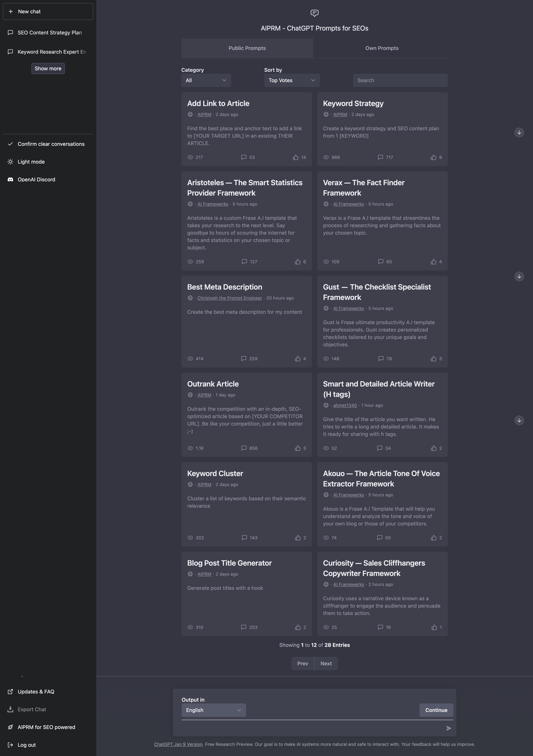Like the Smart and Detailed Article Writer

click(433, 448)
